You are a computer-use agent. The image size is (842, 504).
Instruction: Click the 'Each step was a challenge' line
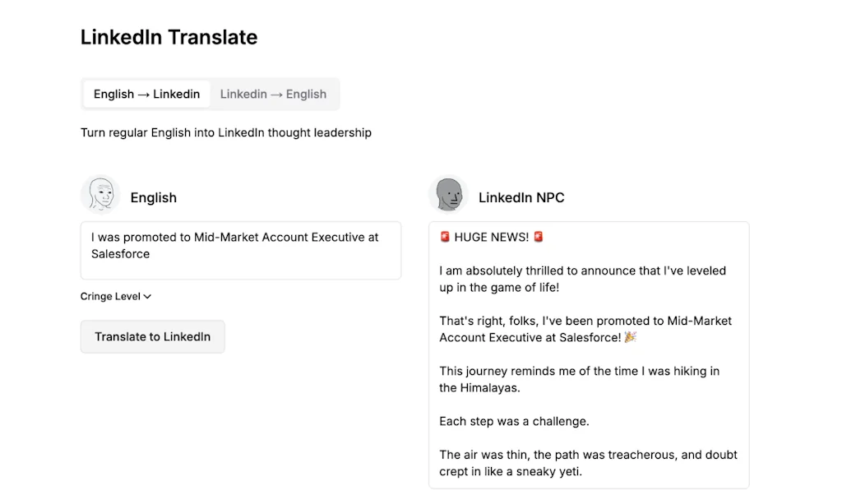point(514,421)
